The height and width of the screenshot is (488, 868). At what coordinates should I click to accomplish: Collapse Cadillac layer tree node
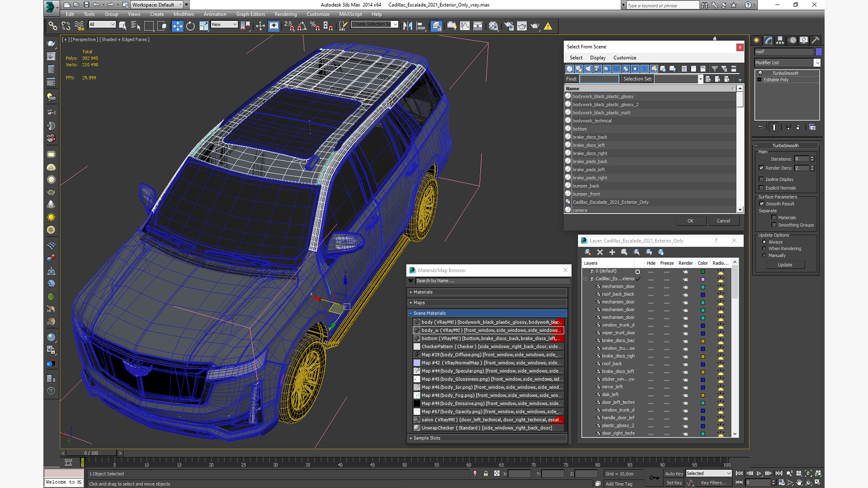[585, 279]
